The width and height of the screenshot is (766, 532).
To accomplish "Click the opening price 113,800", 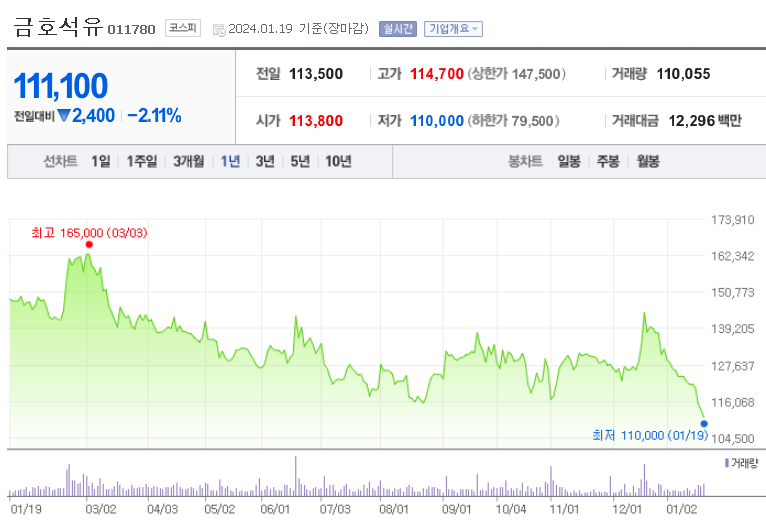I will pos(316,121).
